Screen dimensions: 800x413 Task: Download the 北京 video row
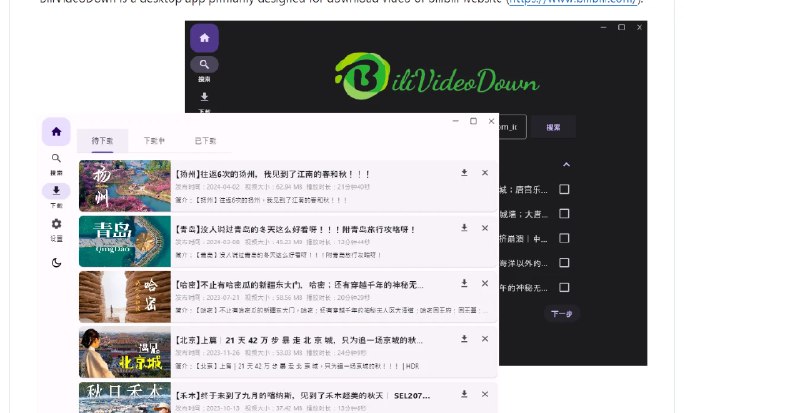[464, 338]
